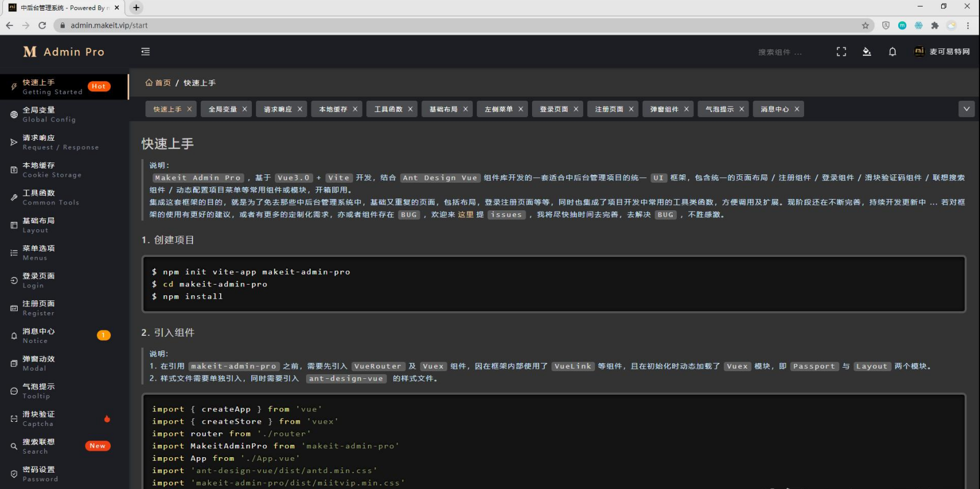980x489 pixels.
Task: Open notifications bell icon in header
Action: pyautogui.click(x=892, y=52)
